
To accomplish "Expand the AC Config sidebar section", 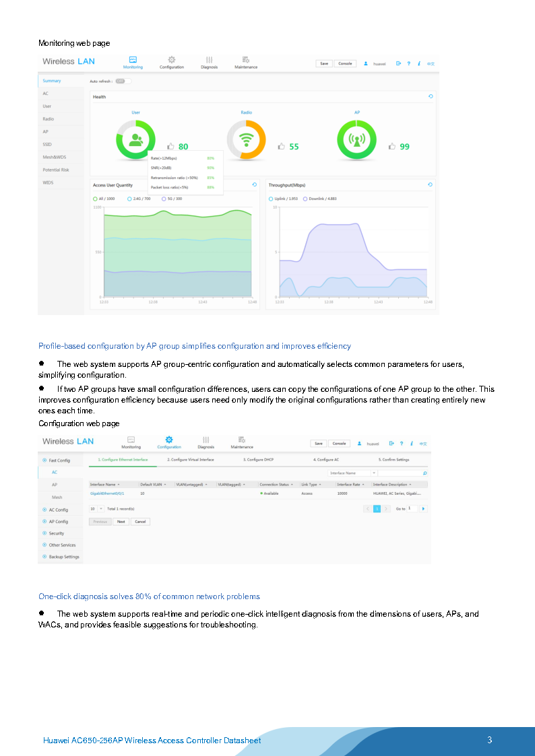I will [58, 510].
